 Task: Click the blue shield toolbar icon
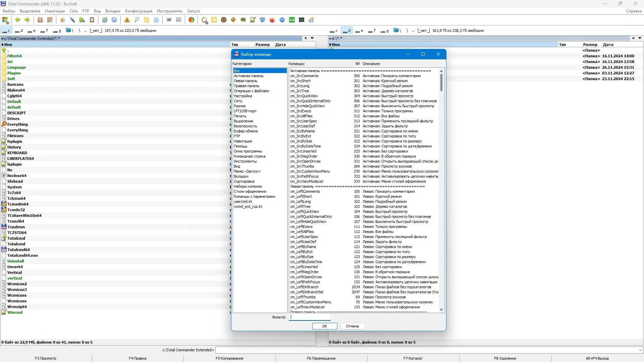tap(263, 20)
